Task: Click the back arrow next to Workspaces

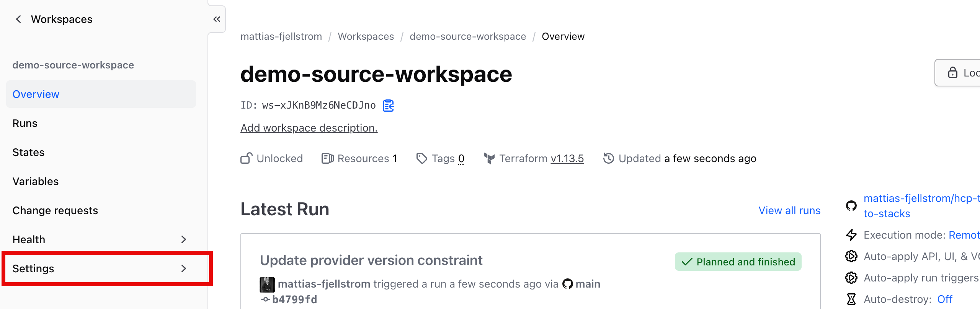Action: pyautogui.click(x=18, y=19)
